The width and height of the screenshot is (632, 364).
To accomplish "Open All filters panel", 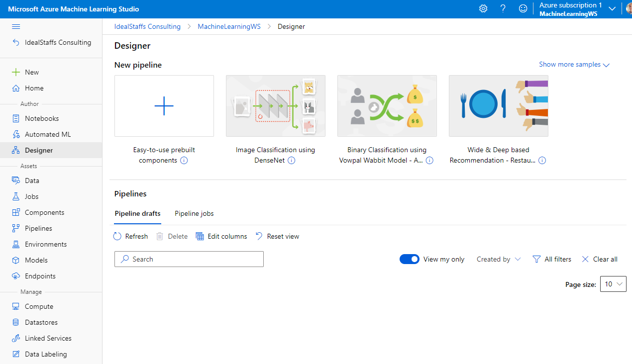I will [552, 259].
